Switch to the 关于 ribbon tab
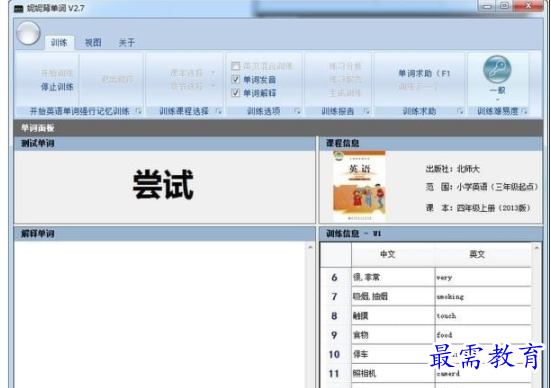 tap(127, 43)
